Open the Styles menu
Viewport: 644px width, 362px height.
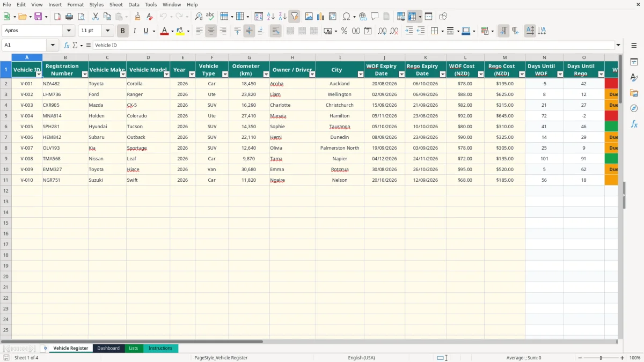(97, 4)
